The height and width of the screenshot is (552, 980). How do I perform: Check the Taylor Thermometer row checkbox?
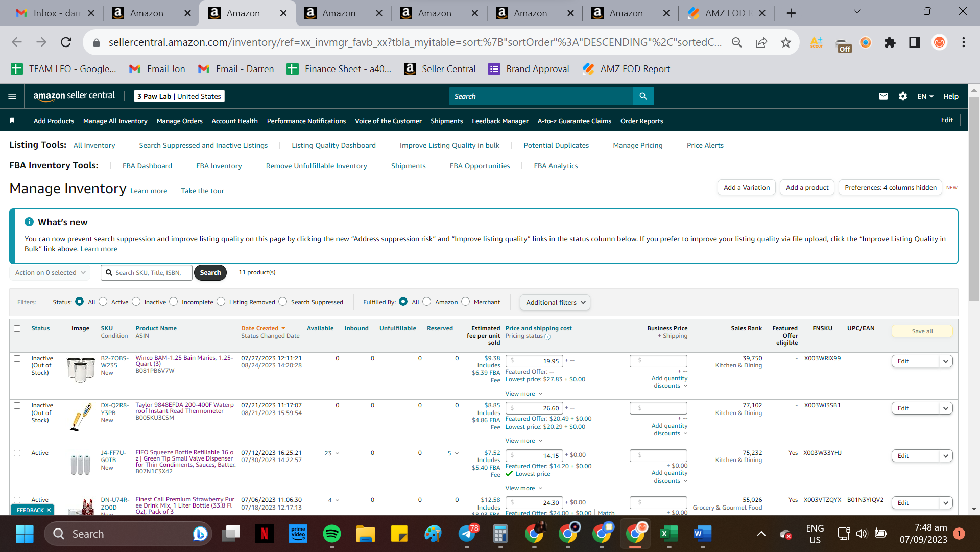point(17,405)
